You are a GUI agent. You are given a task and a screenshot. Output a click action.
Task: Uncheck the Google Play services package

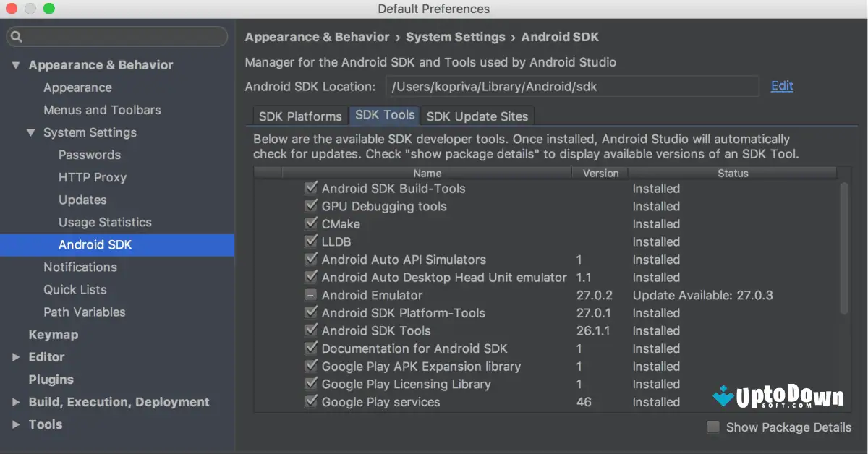[311, 402]
